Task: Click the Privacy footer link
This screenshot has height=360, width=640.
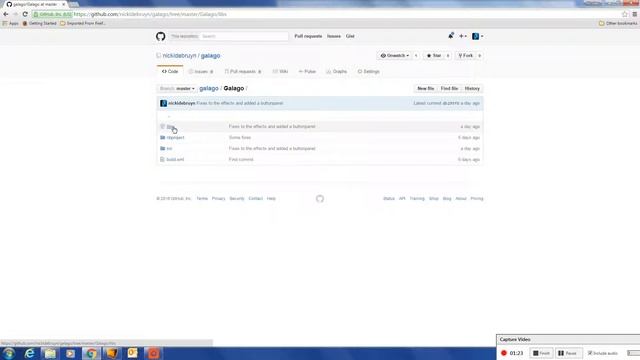Action: click(x=218, y=199)
